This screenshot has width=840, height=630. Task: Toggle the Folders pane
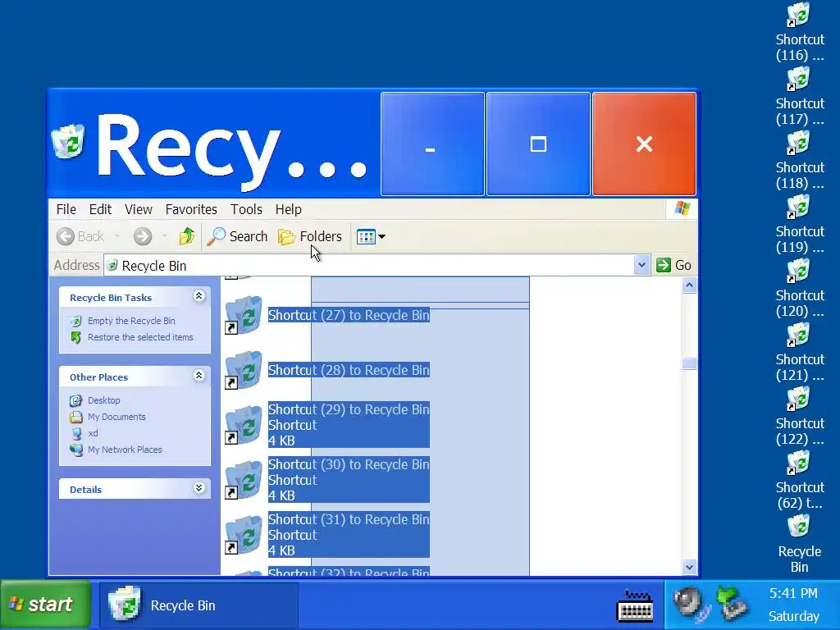tap(309, 236)
